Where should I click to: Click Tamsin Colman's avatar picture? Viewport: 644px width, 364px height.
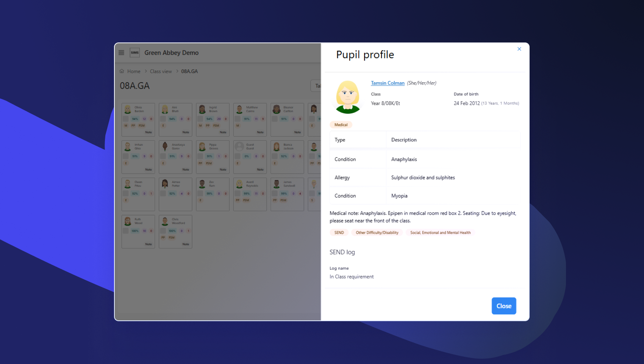[x=347, y=97]
